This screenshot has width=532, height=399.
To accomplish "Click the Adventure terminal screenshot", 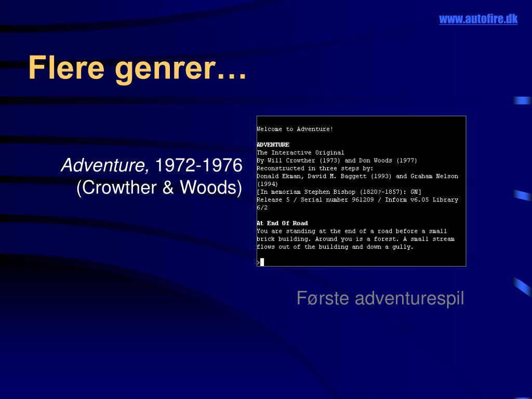I will click(x=362, y=191).
